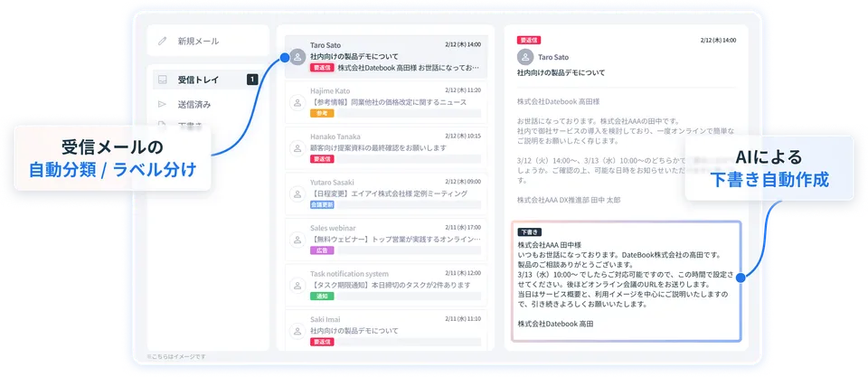868x377 pixels.
Task: Click the draft greeting 株式会社AAA 田中様
Action: 550,244
